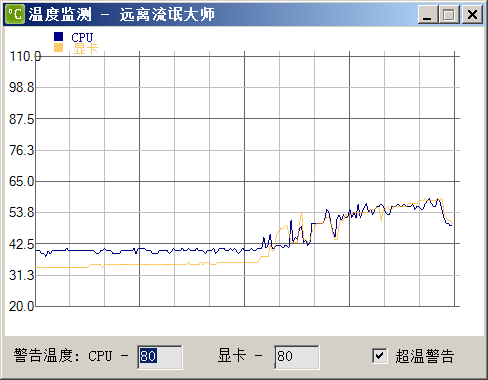Click the 20.0 axis label
Image resolution: width=488 pixels, height=380 pixels.
[x=22, y=306]
